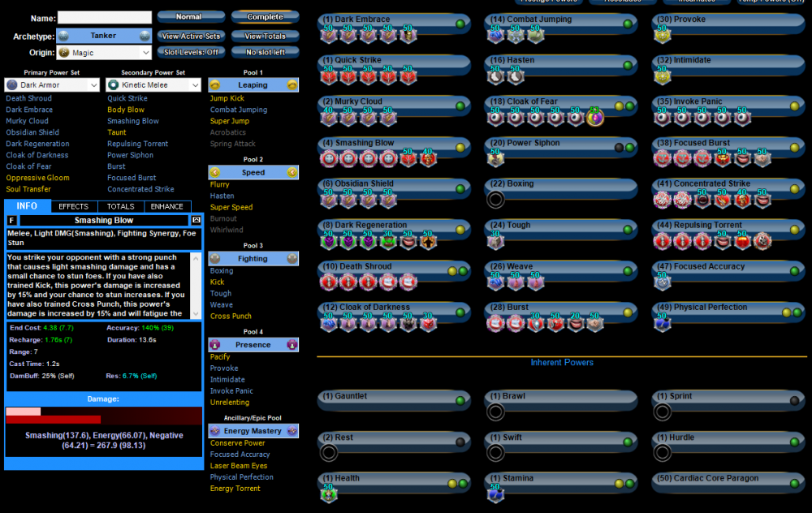Toggle the Sprint power indicator on
812x513 pixels.
[x=794, y=401]
